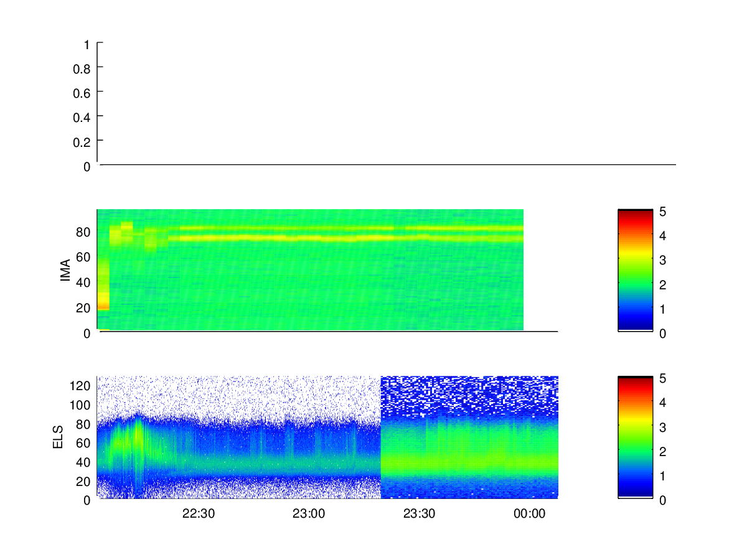Click inside the ELS spectrogram plot
The height and width of the screenshot is (560, 747).
[327, 437]
